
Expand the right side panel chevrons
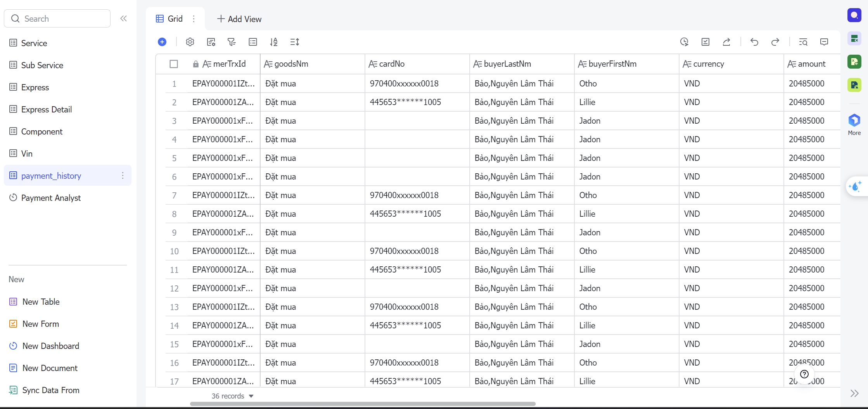click(854, 393)
